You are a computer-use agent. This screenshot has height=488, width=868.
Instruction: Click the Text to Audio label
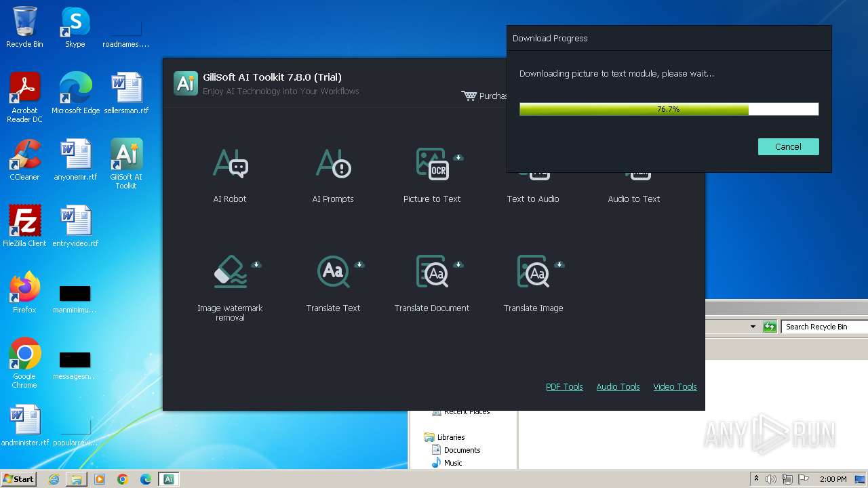(x=533, y=199)
